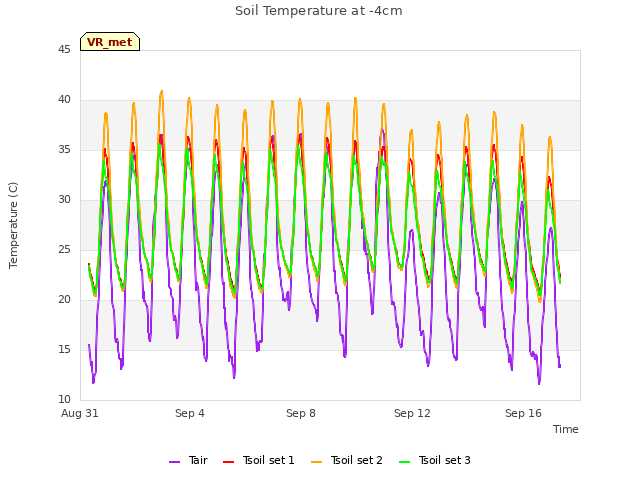The height and width of the screenshot is (480, 640).
Task: Click the red Tsoil set 1 color marker
Action: pyautogui.click(x=228, y=462)
